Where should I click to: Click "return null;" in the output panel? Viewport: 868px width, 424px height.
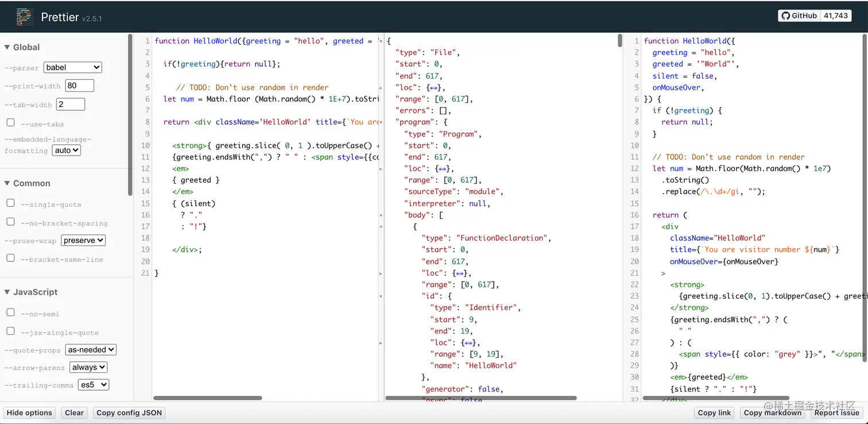(x=687, y=122)
